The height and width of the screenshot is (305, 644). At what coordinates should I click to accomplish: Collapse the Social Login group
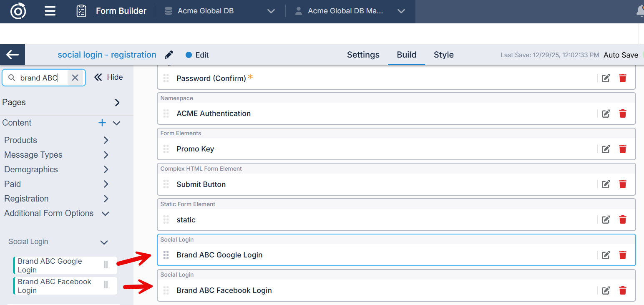[104, 242]
